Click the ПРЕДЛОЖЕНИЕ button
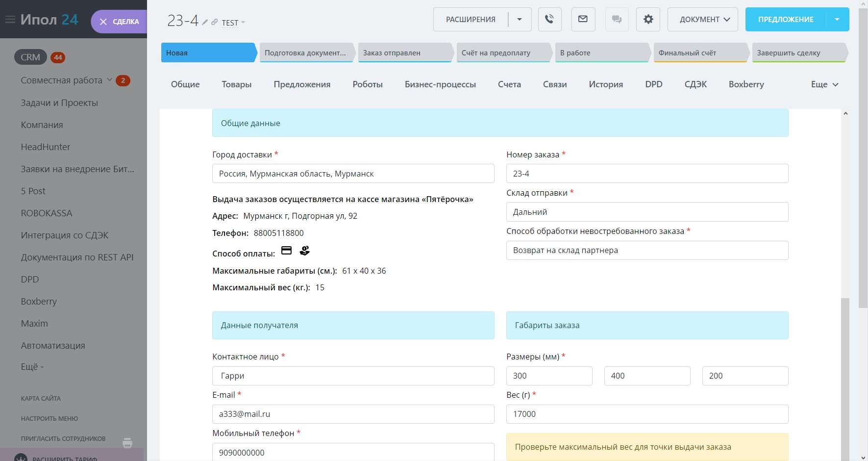868x461 pixels. pos(785,20)
